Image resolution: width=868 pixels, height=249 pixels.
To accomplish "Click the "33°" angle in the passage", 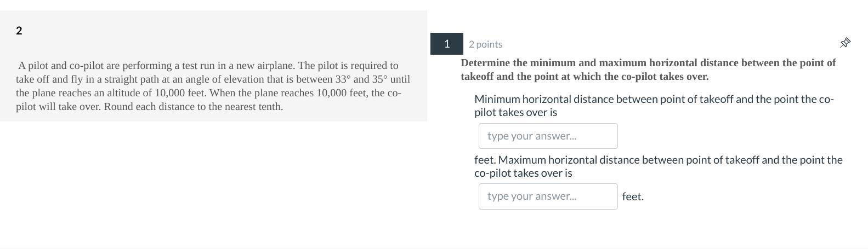I will click(x=343, y=79).
